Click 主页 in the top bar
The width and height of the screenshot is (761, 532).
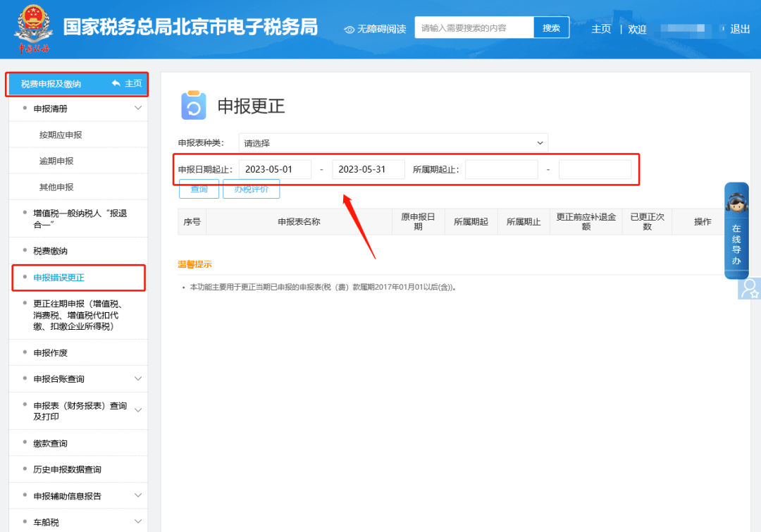click(x=601, y=29)
